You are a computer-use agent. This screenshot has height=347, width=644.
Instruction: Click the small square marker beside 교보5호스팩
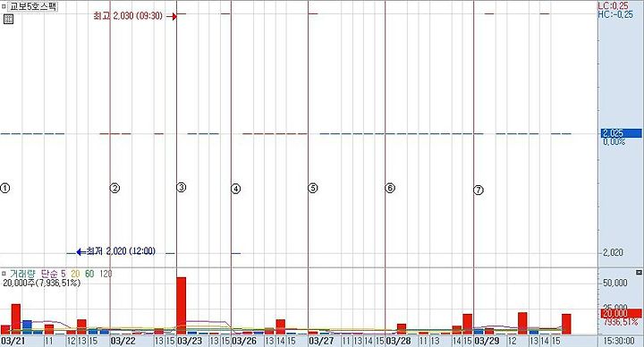4,6
